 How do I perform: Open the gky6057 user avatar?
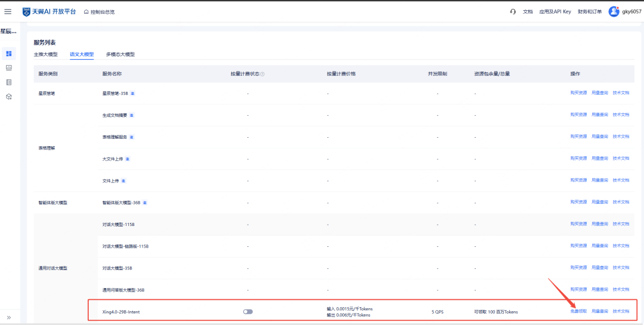614,11
